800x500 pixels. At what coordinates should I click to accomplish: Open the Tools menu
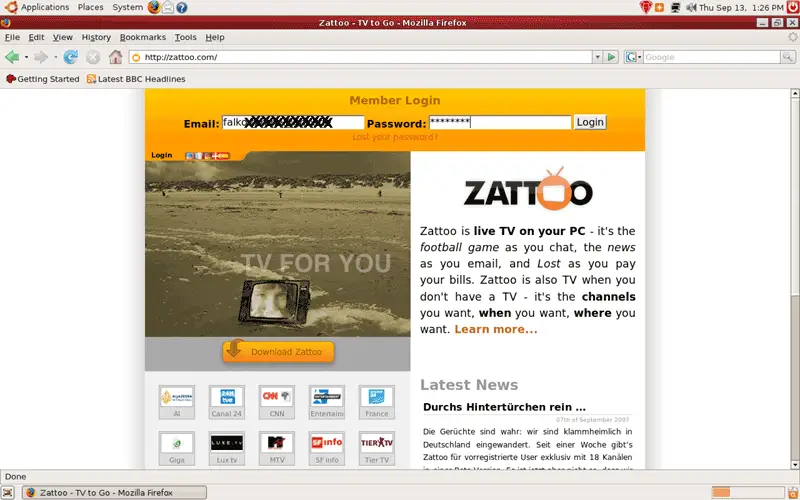(185, 37)
